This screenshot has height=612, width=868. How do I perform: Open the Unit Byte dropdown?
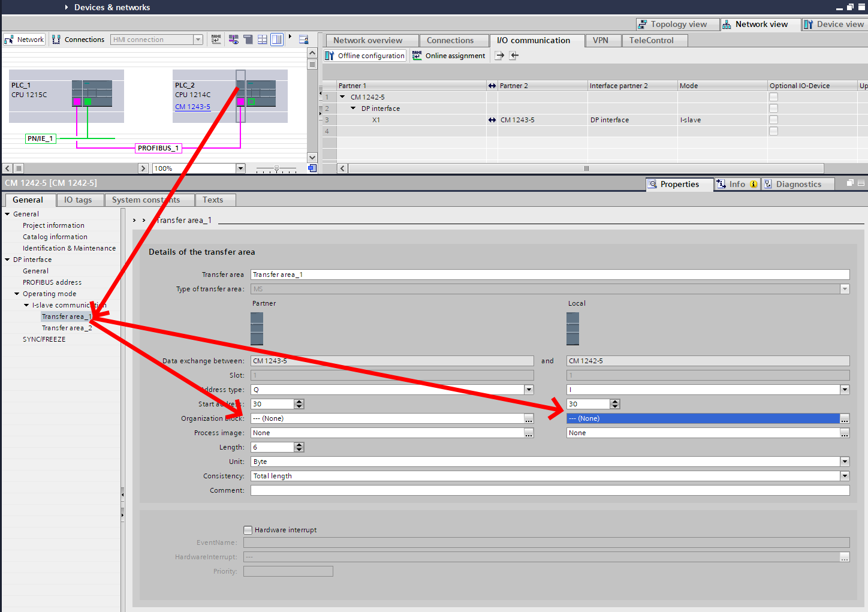pos(845,462)
